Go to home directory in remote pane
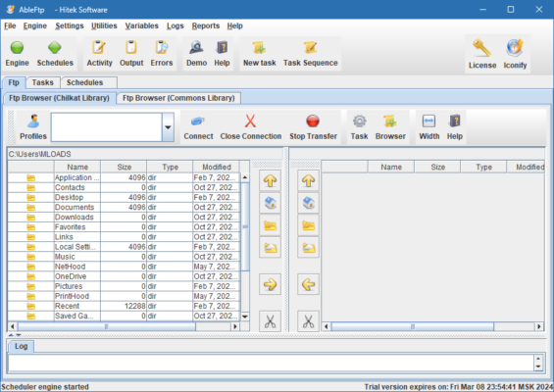 tap(308, 203)
